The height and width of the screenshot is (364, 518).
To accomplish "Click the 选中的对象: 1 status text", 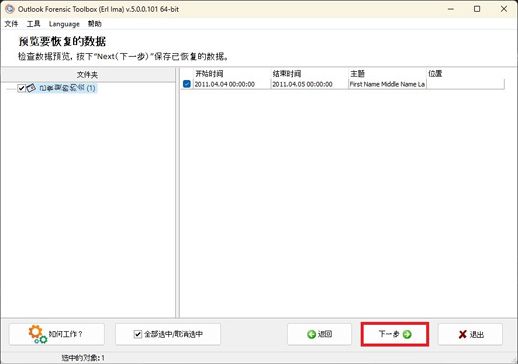I will [x=83, y=358].
